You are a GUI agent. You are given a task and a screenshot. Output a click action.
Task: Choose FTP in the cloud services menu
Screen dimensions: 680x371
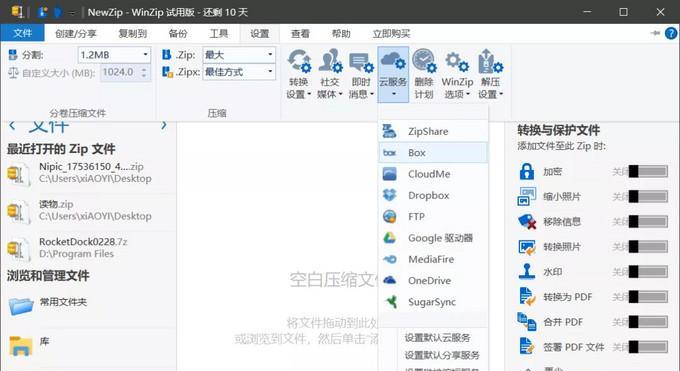click(x=433, y=217)
